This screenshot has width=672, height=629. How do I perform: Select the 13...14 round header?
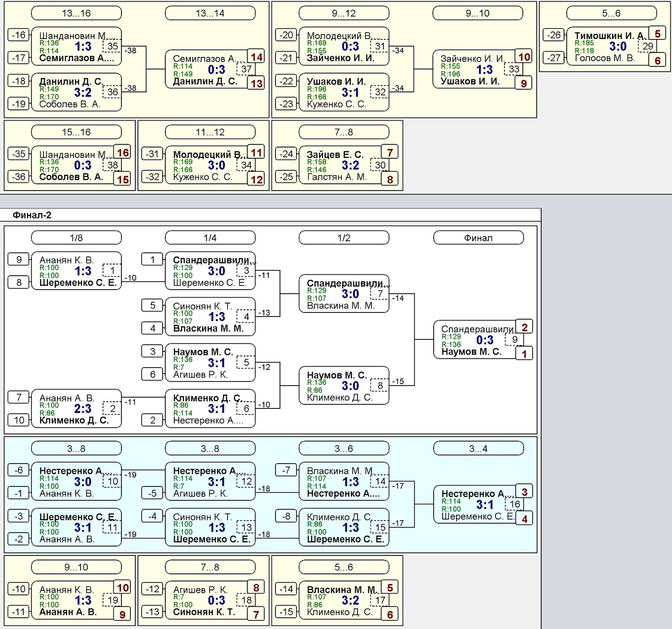(x=210, y=13)
